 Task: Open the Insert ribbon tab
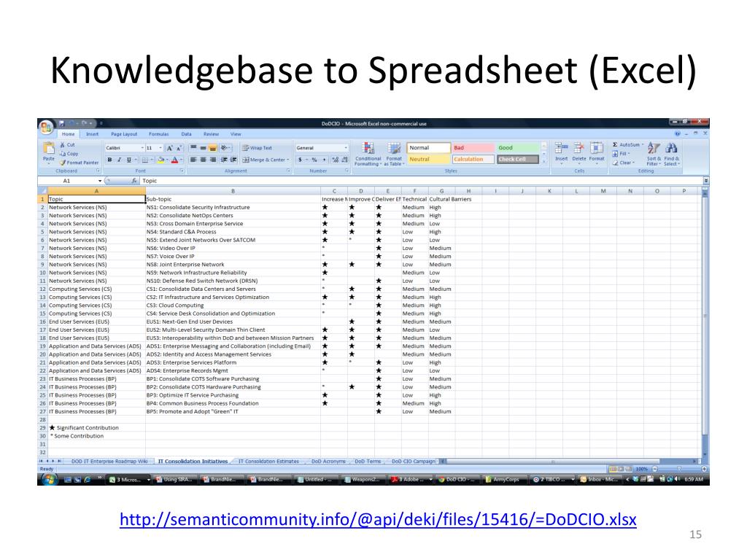93,134
